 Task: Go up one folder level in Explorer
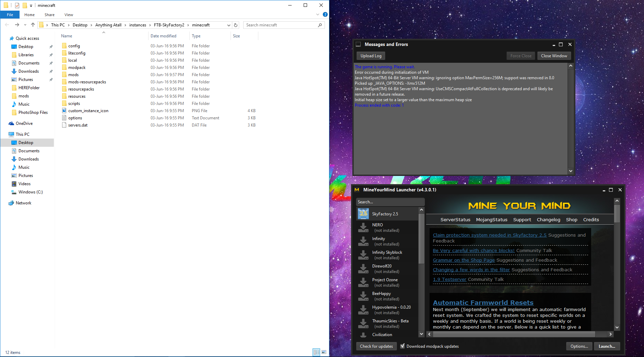pos(33,25)
